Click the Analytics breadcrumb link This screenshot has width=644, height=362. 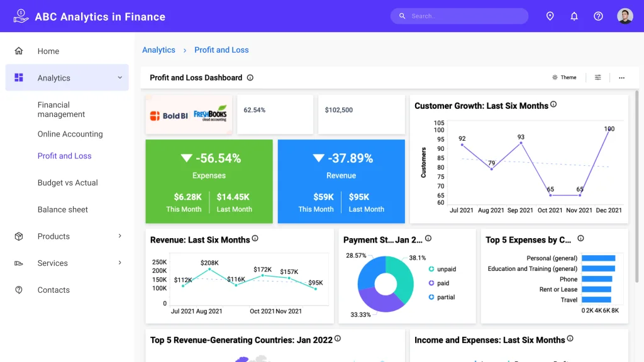158,50
